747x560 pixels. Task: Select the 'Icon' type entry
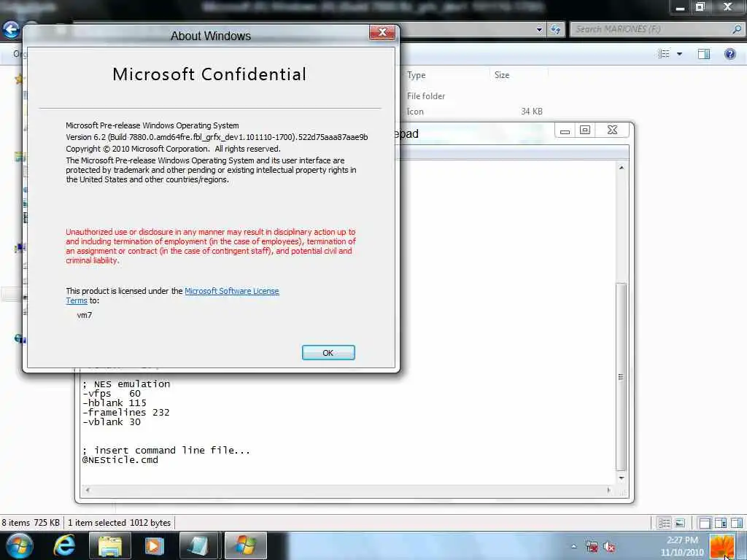pos(415,112)
